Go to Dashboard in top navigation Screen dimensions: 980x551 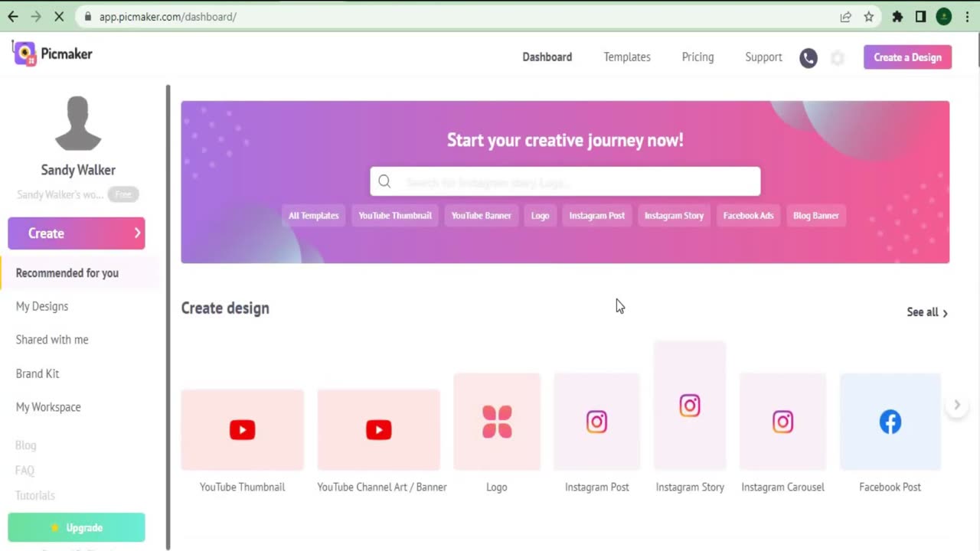[x=547, y=57]
